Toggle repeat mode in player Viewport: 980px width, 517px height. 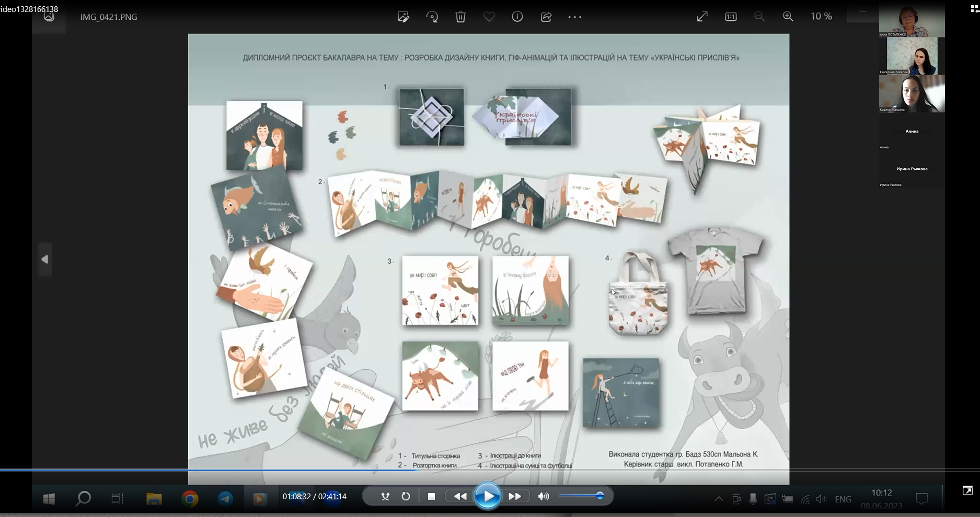406,497
